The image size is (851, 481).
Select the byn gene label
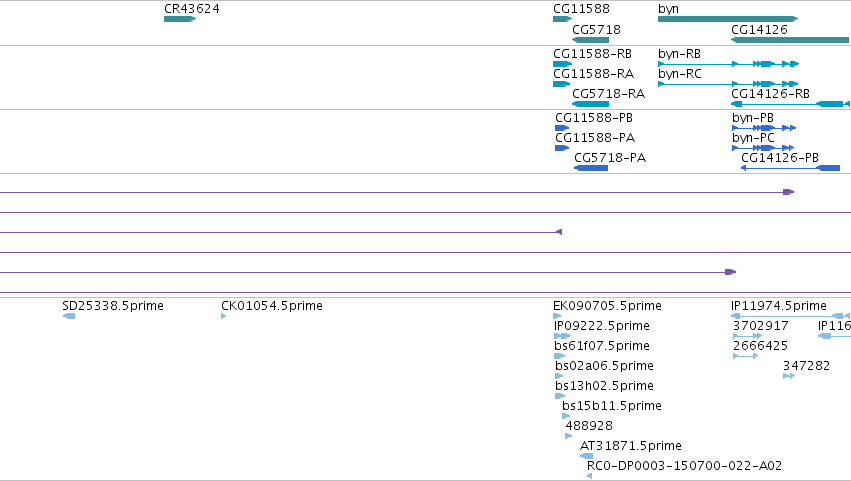point(668,9)
